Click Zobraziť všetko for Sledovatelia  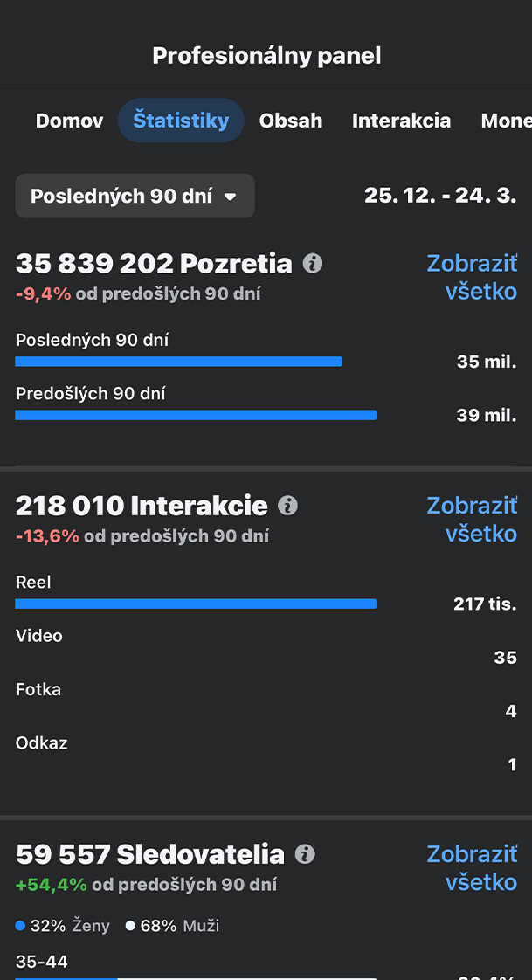coord(472,867)
